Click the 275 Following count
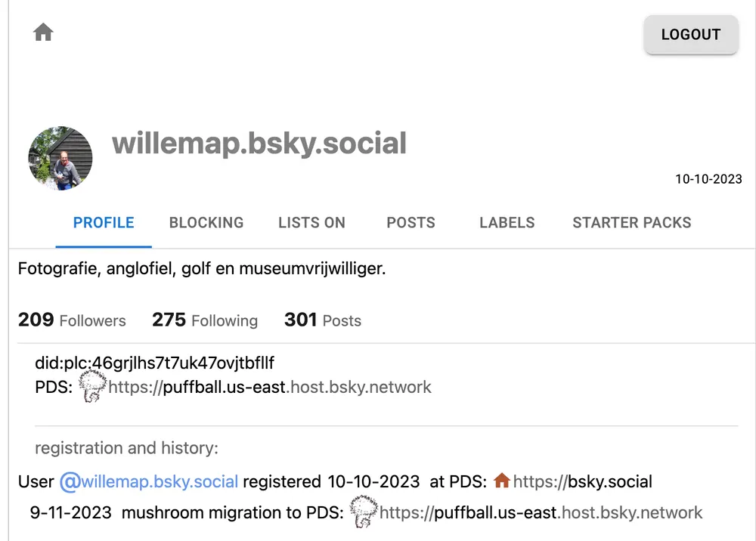The width and height of the screenshot is (756, 541). coord(204,320)
